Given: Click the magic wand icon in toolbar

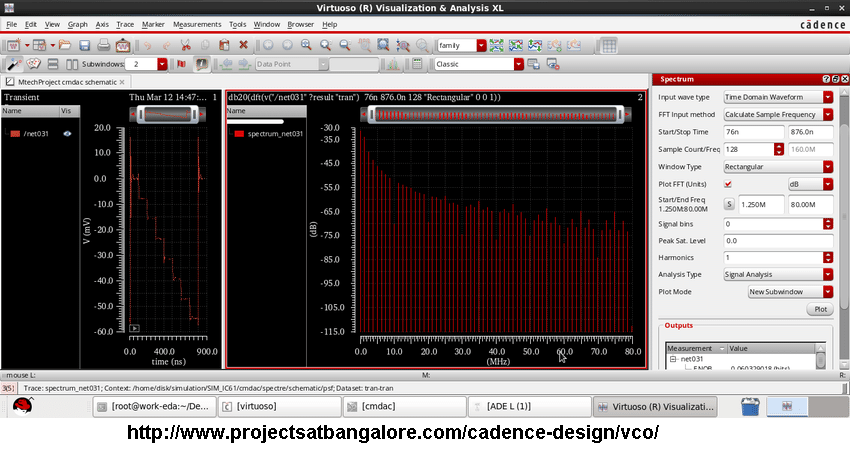Looking at the screenshot, I should (x=14, y=64).
